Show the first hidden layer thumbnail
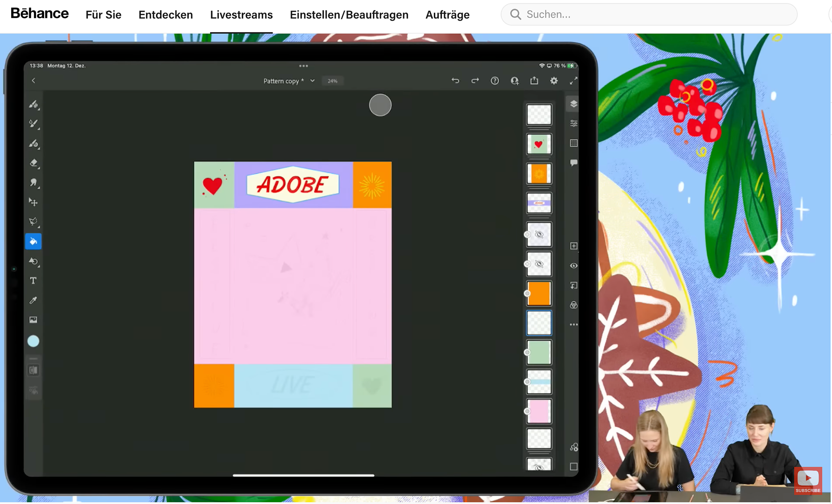This screenshot has width=832, height=504. point(539,235)
